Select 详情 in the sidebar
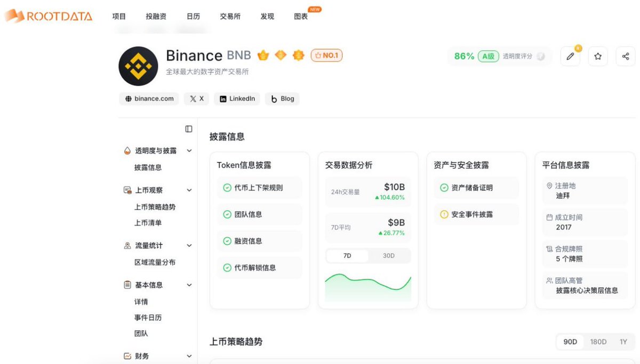This screenshot has height=364, width=640. click(x=141, y=302)
